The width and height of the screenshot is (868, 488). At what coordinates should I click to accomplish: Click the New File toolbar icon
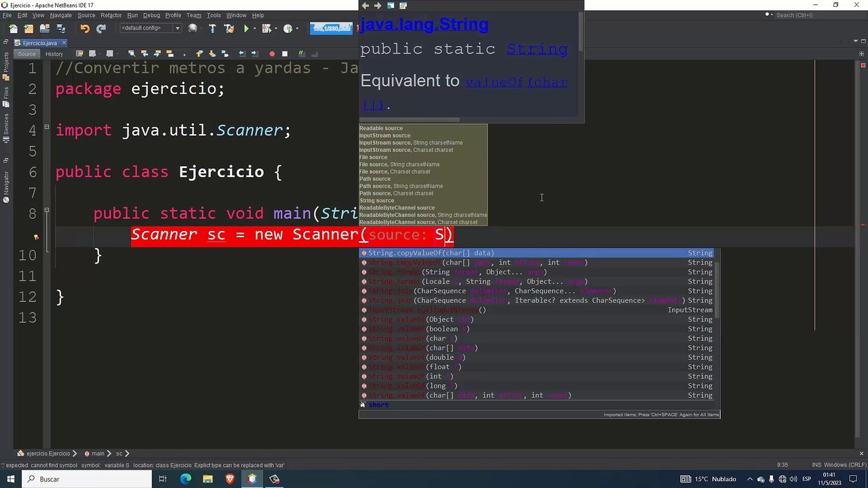click(13, 28)
